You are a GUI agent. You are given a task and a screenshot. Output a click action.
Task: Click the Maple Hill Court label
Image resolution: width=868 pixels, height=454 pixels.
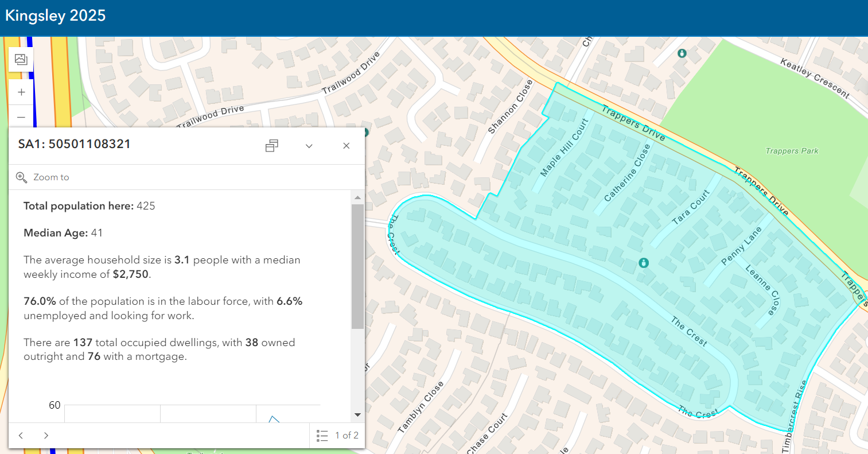[x=565, y=148]
